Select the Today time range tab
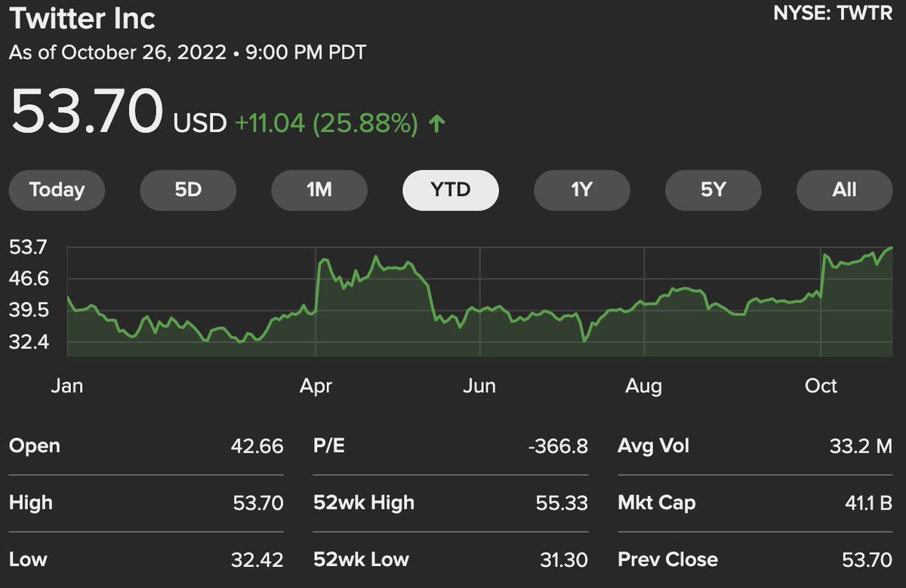Viewport: 906px width, 588px height. 57,189
